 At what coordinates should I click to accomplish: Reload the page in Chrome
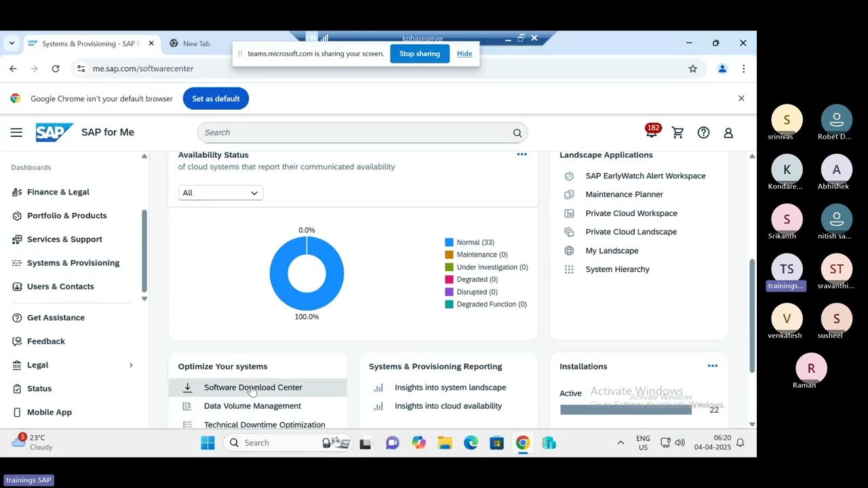[56, 68]
